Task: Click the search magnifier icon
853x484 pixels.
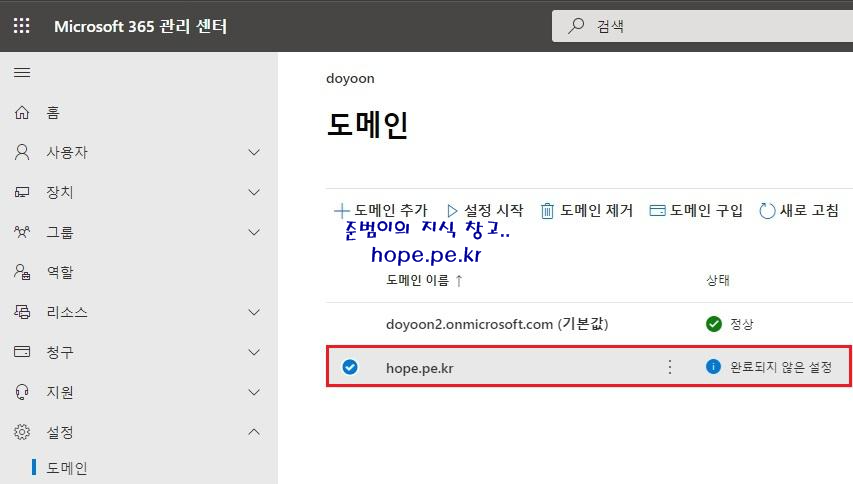Action: pos(576,26)
